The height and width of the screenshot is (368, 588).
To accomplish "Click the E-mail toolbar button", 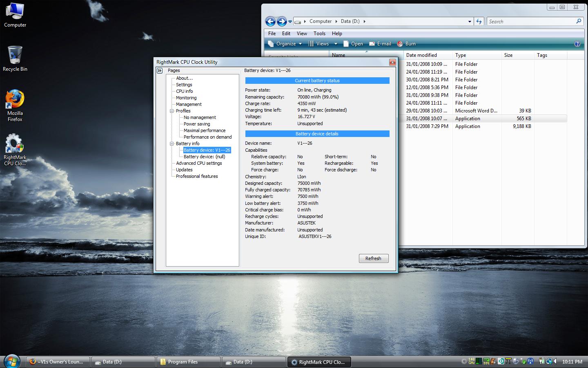I will point(380,44).
